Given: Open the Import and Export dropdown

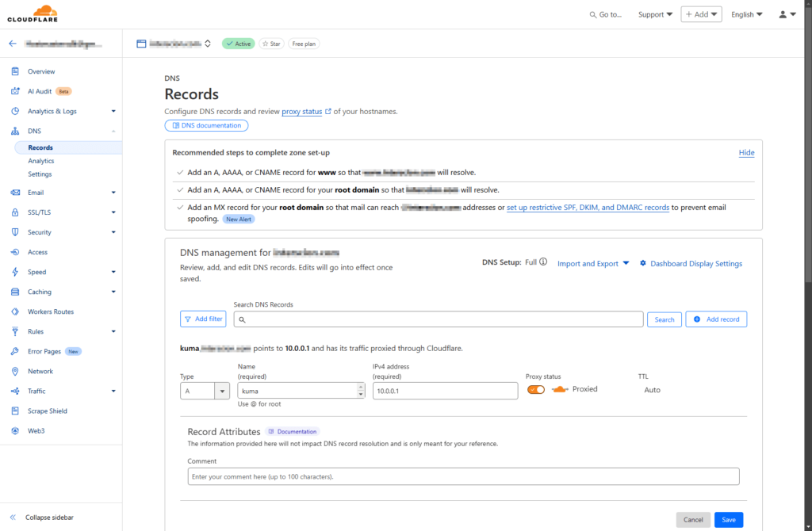Looking at the screenshot, I should point(593,263).
